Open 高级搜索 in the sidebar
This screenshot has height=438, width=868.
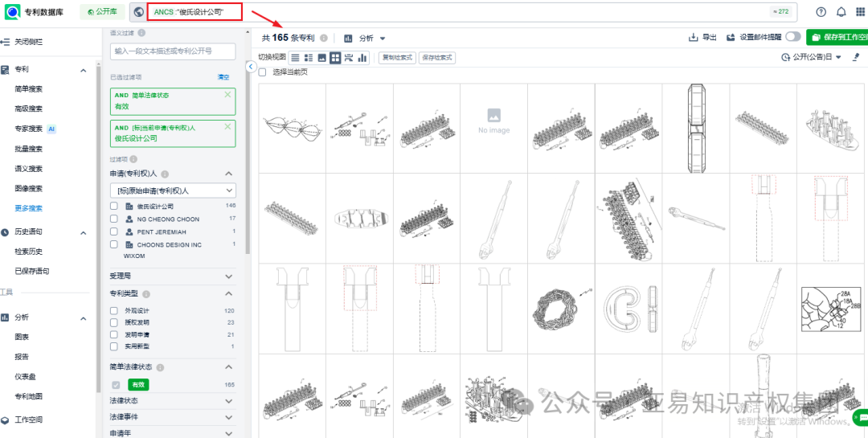[x=29, y=108]
